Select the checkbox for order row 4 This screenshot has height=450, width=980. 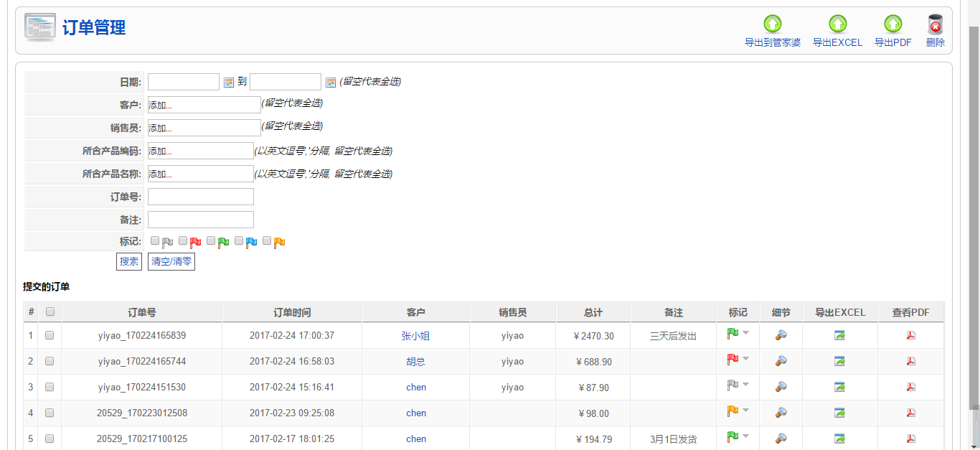(50, 413)
